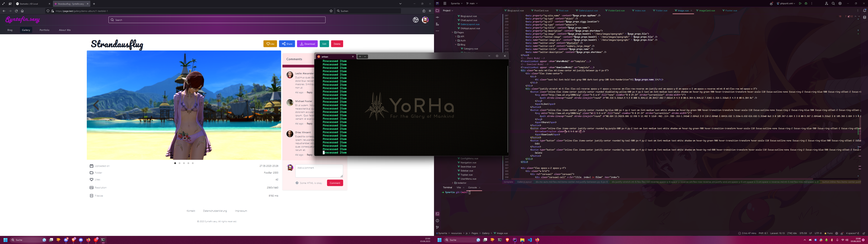The height and width of the screenshot is (244, 868).
Task: Open the main branch dropdown
Action: pyautogui.click(x=472, y=4)
